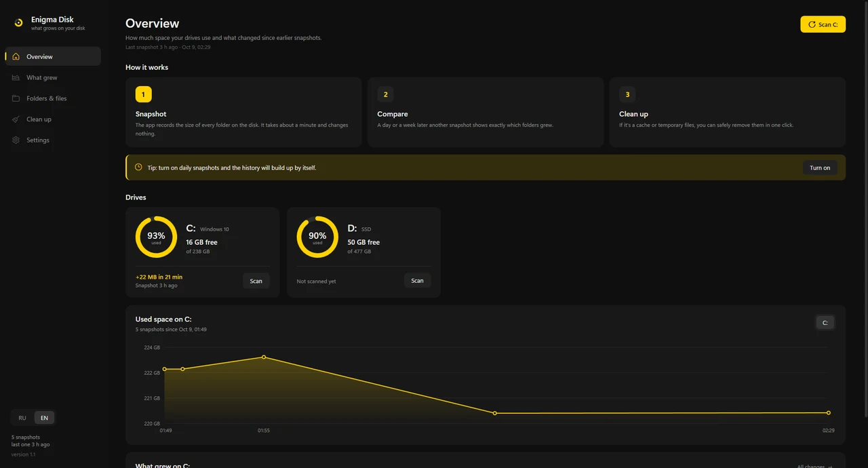Screen dimensions: 868x468
Task: Click the "Not scanned yet" status text
Action: pyautogui.click(x=316, y=281)
